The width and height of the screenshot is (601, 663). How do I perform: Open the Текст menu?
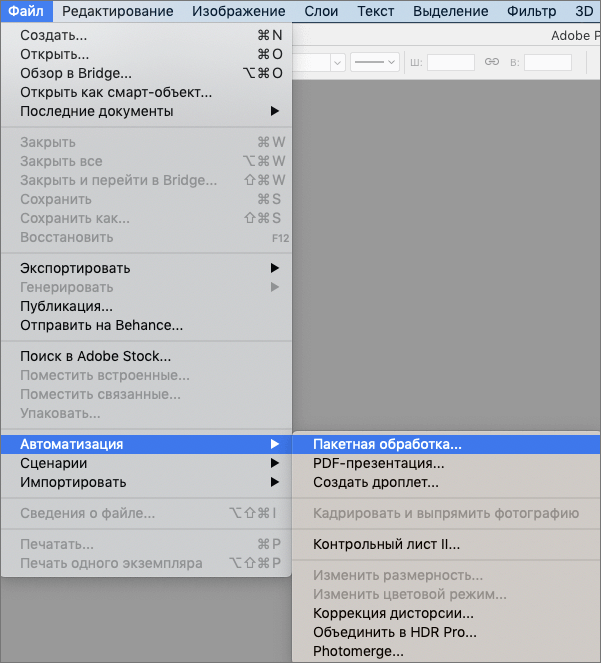pos(376,11)
